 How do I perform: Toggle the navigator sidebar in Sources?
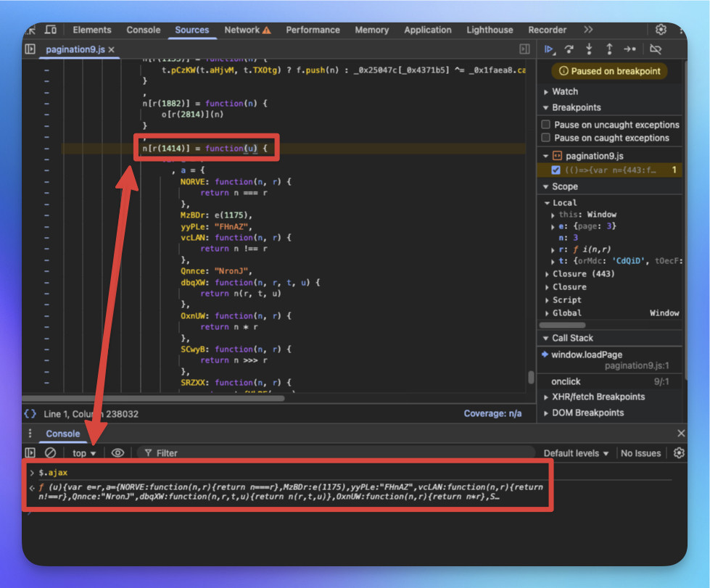(30, 49)
